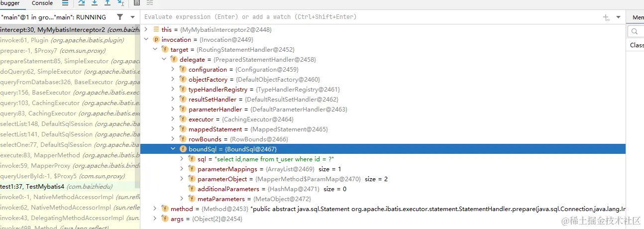Collapse the 'invocation' variable node
Screen dimensions: 644x229
(146, 40)
